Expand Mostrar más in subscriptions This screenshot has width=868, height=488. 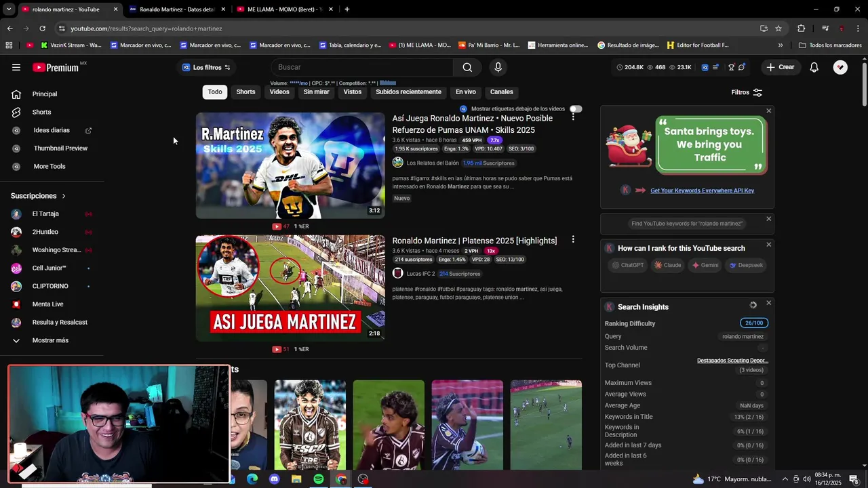[x=50, y=340]
